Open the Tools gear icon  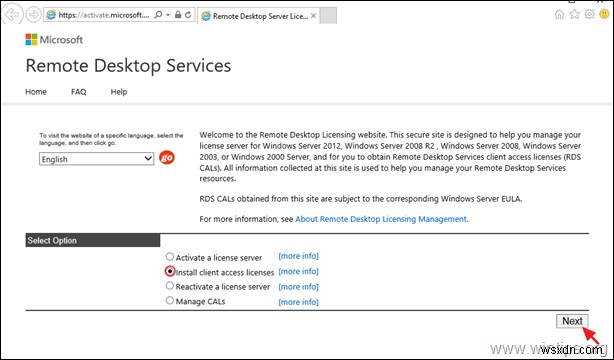pyautogui.click(x=589, y=14)
